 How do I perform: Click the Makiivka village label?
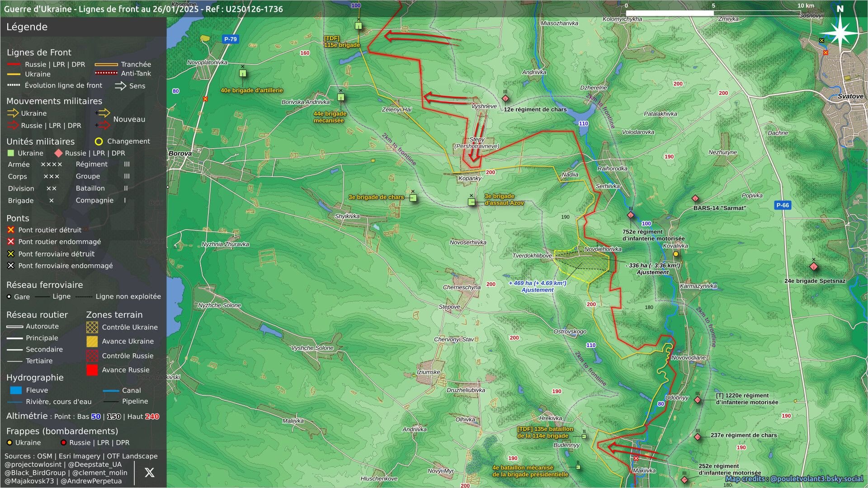click(644, 471)
